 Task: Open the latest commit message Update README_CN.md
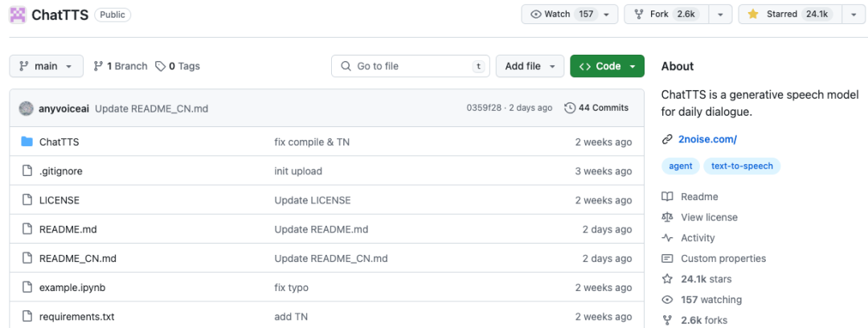152,108
